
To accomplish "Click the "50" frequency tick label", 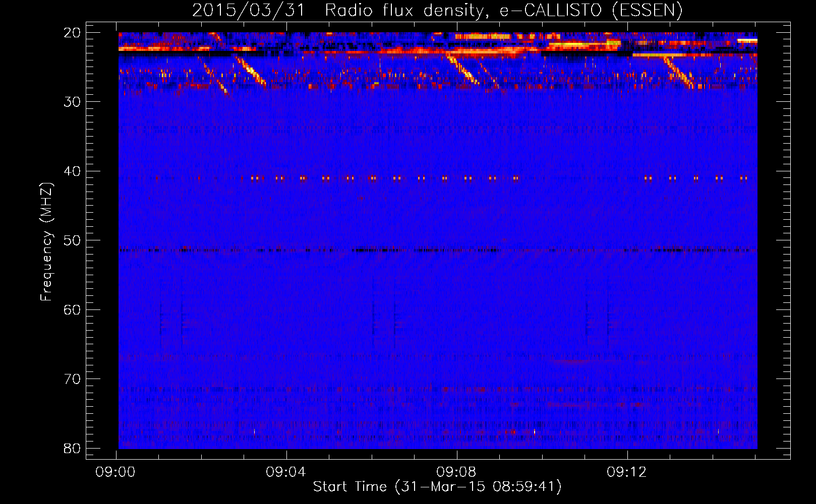I will pyautogui.click(x=73, y=240).
